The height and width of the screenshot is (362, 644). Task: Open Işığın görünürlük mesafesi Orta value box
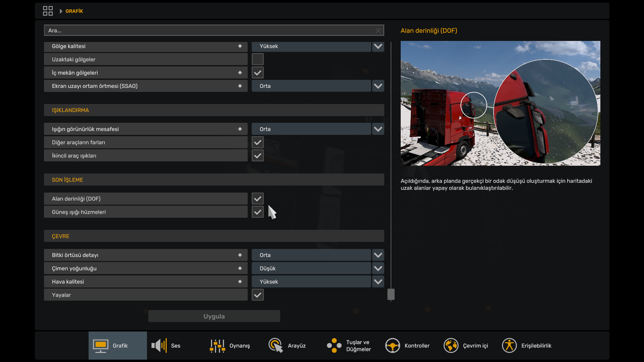[x=311, y=129]
